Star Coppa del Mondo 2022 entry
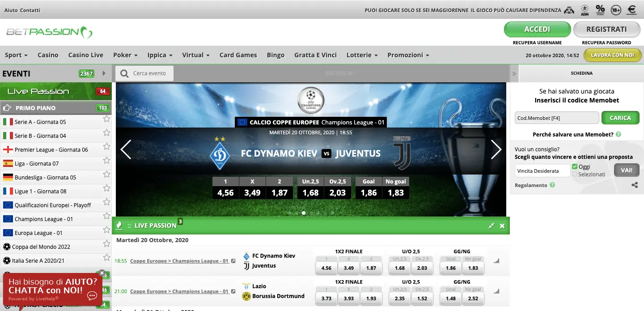This screenshot has height=311, width=644. point(106,244)
